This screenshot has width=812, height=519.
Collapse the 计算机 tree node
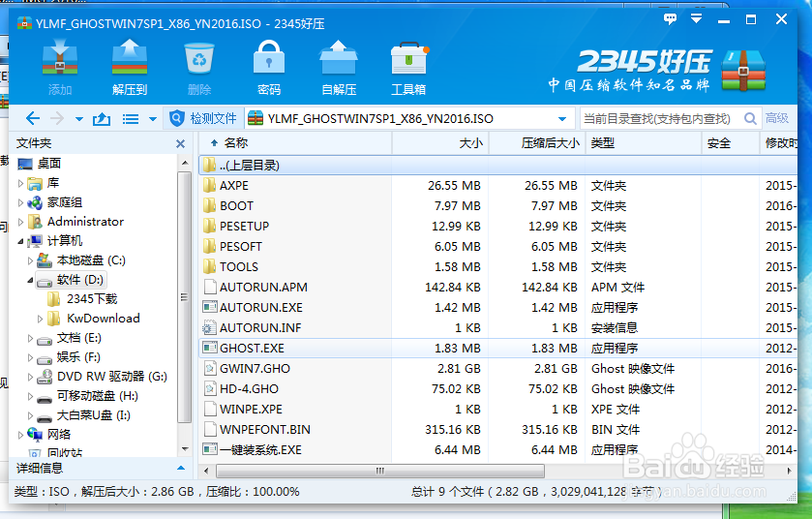(20, 241)
